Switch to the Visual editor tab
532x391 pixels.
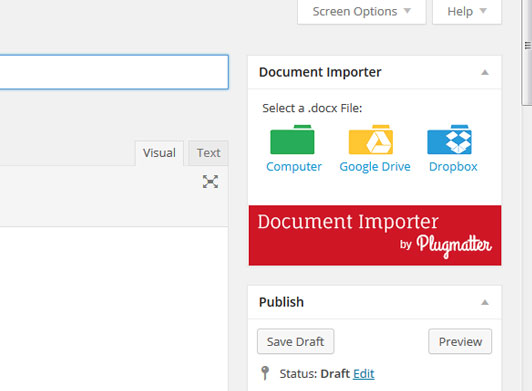(x=159, y=153)
